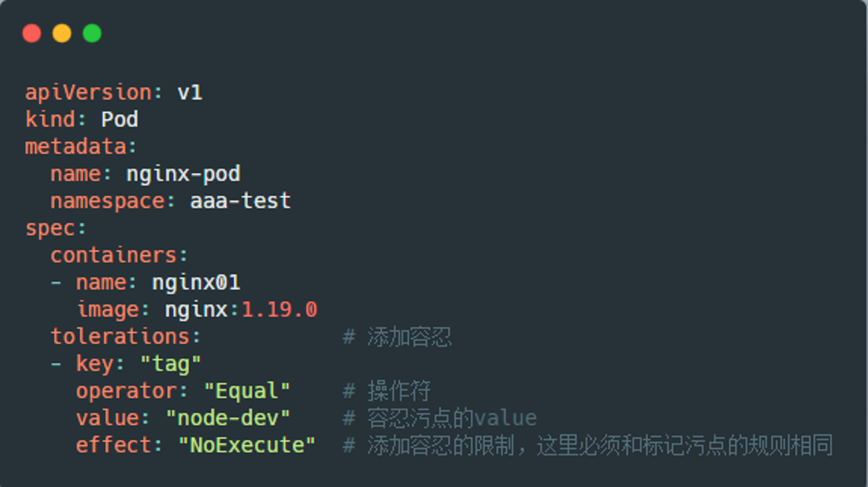This screenshot has width=868, height=487.
Task: Click the yellow minimize window dot
Action: [62, 33]
